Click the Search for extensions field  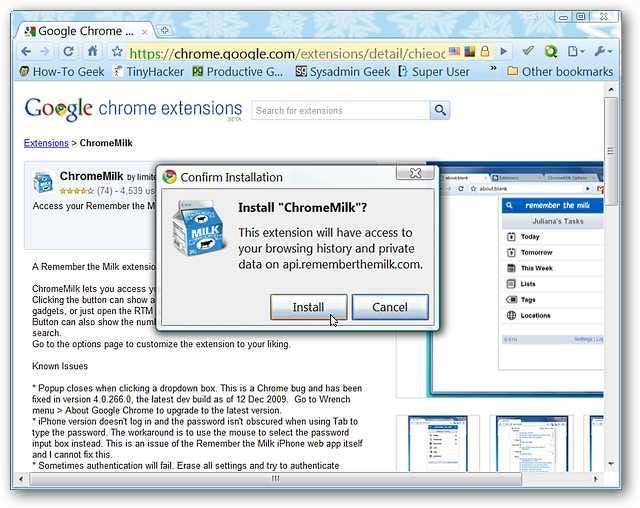click(340, 110)
